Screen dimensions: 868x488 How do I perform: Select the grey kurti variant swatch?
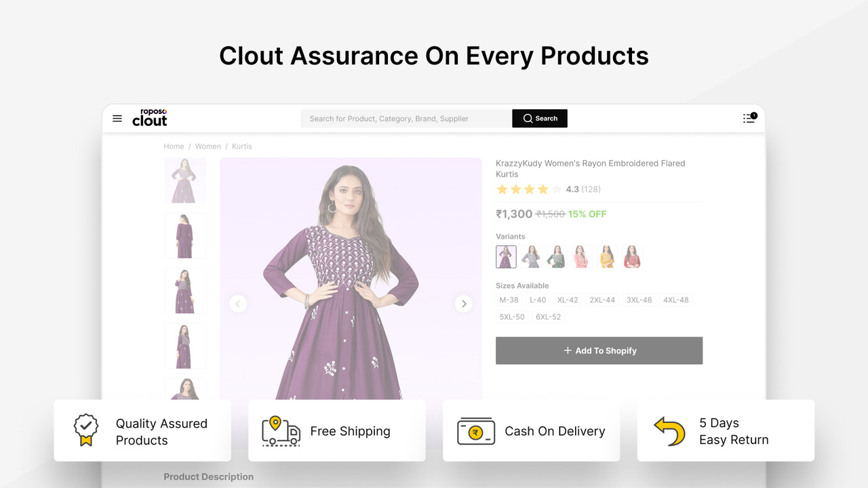click(x=532, y=256)
